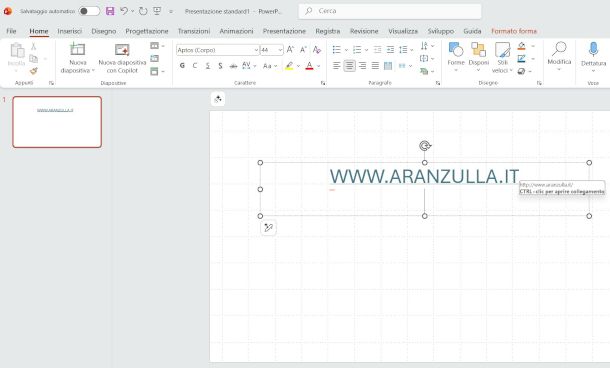This screenshot has width=610, height=368.
Task: Open the Disponi arrange menu
Action: pyautogui.click(x=479, y=57)
